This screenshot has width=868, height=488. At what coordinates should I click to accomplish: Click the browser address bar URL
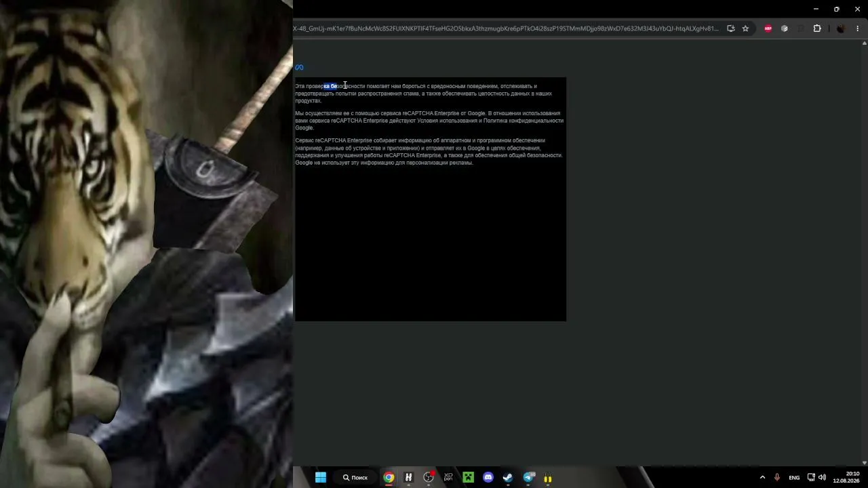click(x=506, y=28)
